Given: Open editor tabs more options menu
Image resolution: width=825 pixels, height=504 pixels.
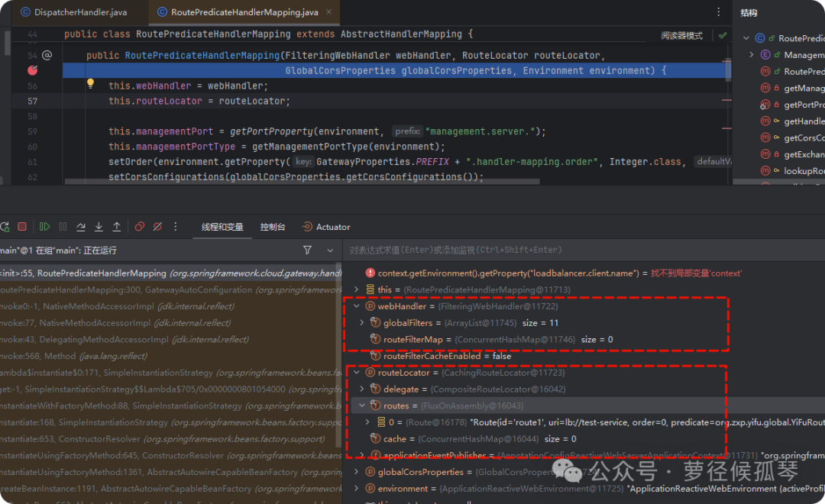Looking at the screenshot, I should tap(718, 11).
